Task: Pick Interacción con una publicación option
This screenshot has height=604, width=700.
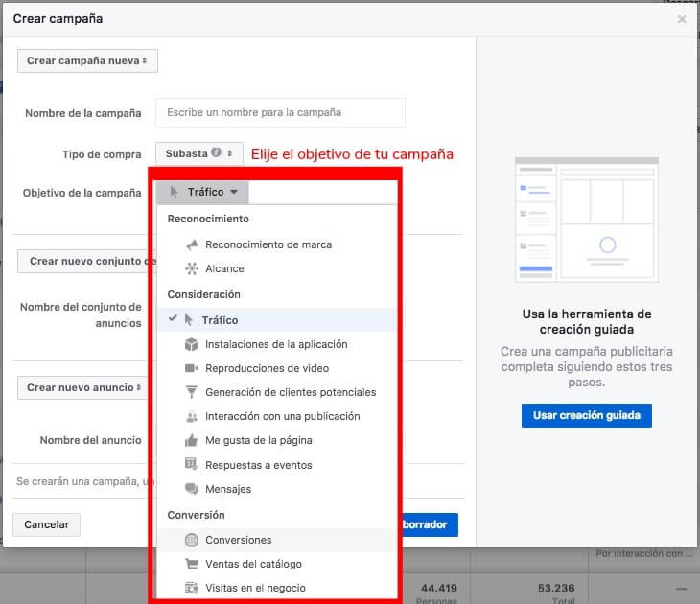Action: (x=282, y=416)
